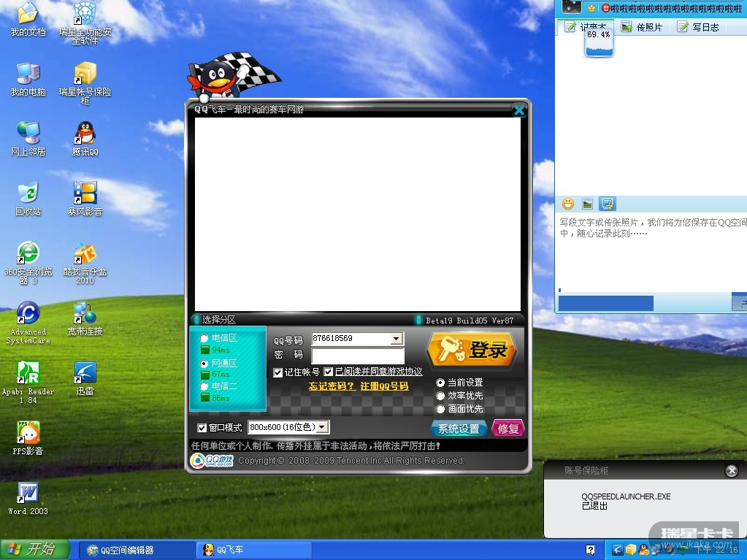Click the 密码 password input field
The image size is (747, 560).
(357, 356)
